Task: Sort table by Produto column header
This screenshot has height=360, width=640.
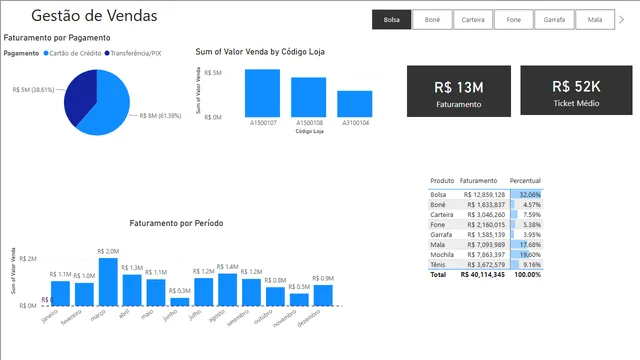Action: click(442, 180)
